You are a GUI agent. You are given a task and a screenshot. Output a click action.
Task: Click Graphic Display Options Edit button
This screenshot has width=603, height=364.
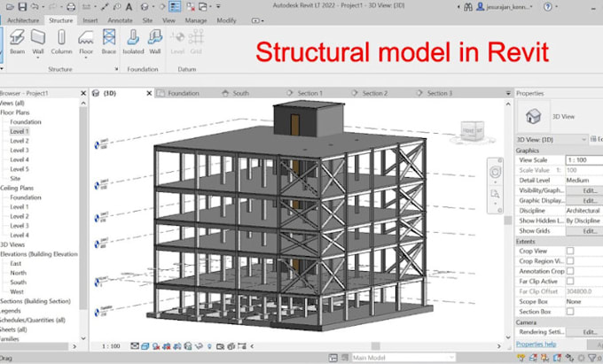pos(584,200)
